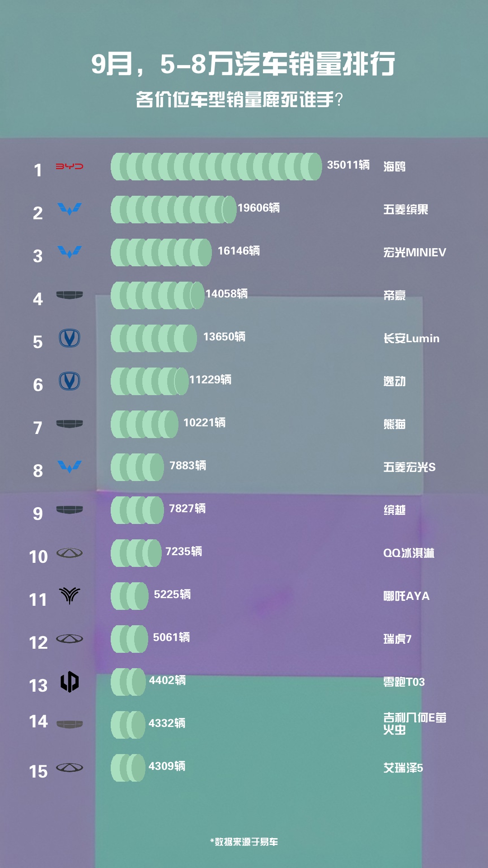
Task: Select the Geely logo in rank 4
Action: tap(70, 295)
